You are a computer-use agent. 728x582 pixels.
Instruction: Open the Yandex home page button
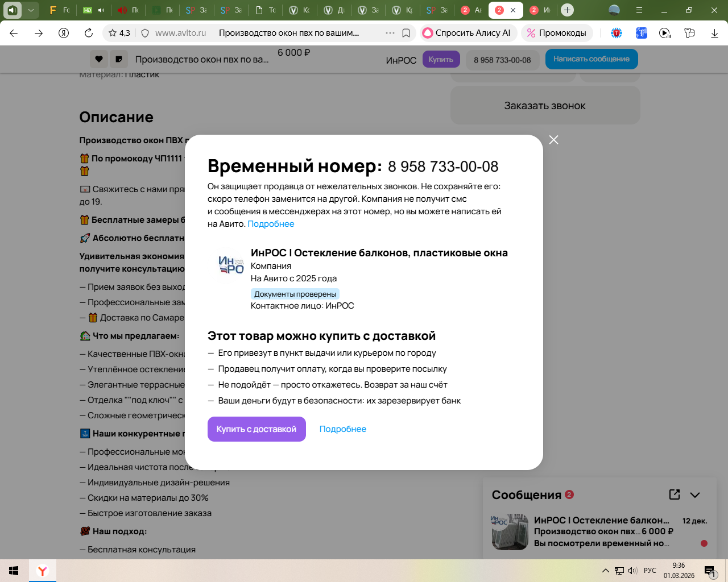point(64,33)
